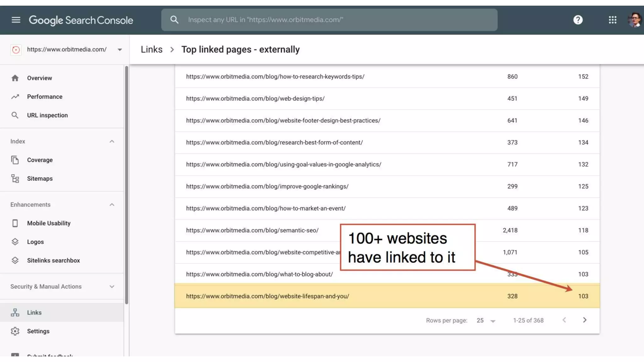Expand Security & Manual Actions section
644x362 pixels.
point(112,287)
